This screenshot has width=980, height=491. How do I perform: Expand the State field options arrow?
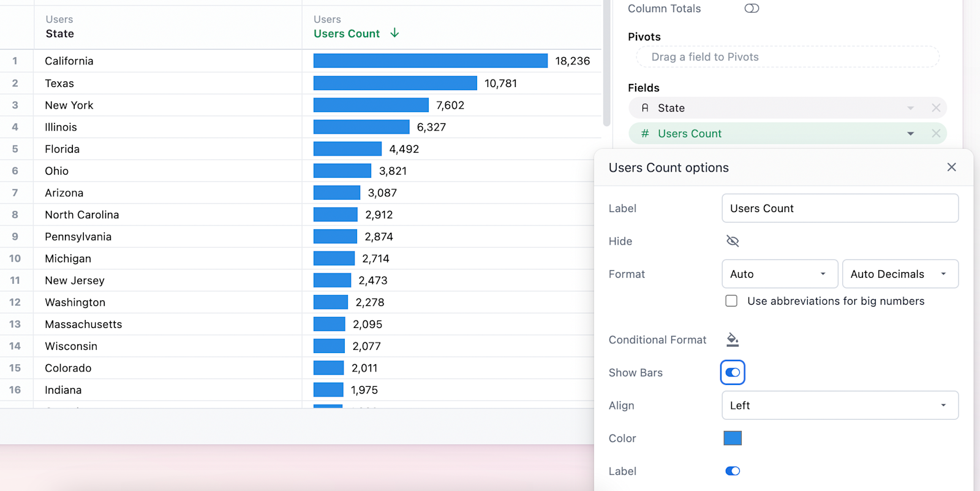click(x=911, y=108)
